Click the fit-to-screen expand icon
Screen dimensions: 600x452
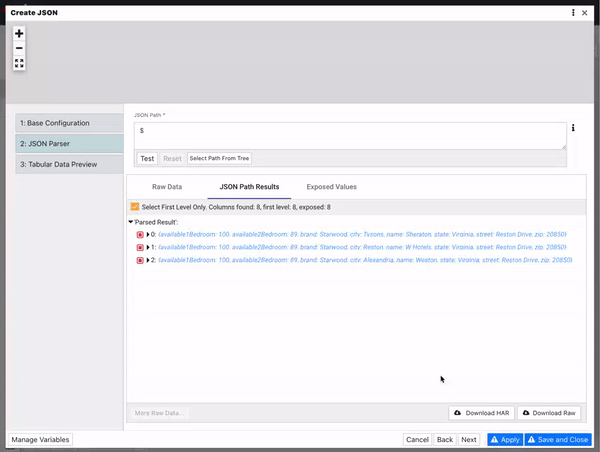pyautogui.click(x=19, y=63)
